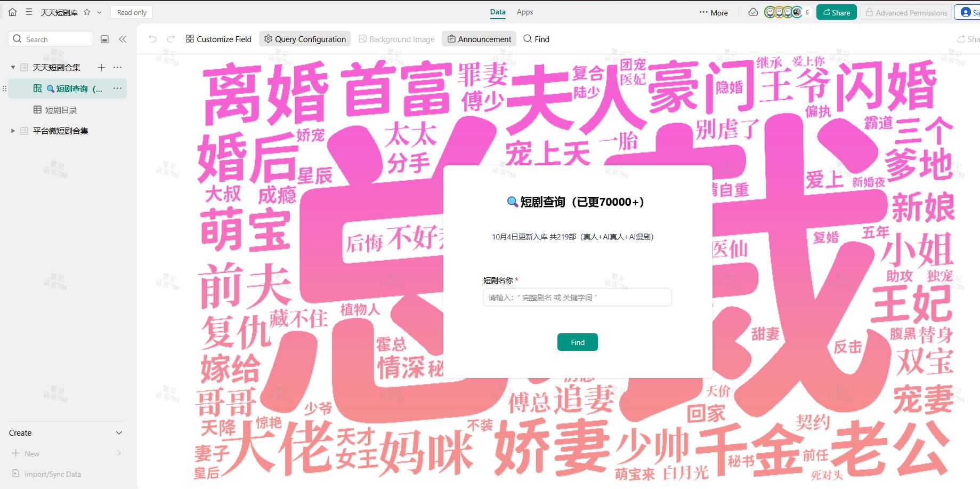Click the Read only badge
980x489 pixels.
coord(132,12)
